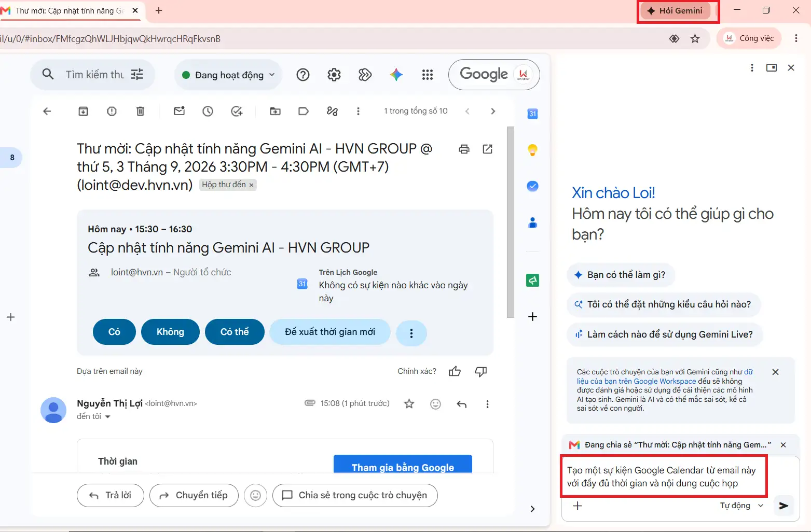Go back to inbox with arrow
The width and height of the screenshot is (811, 532).
point(47,111)
